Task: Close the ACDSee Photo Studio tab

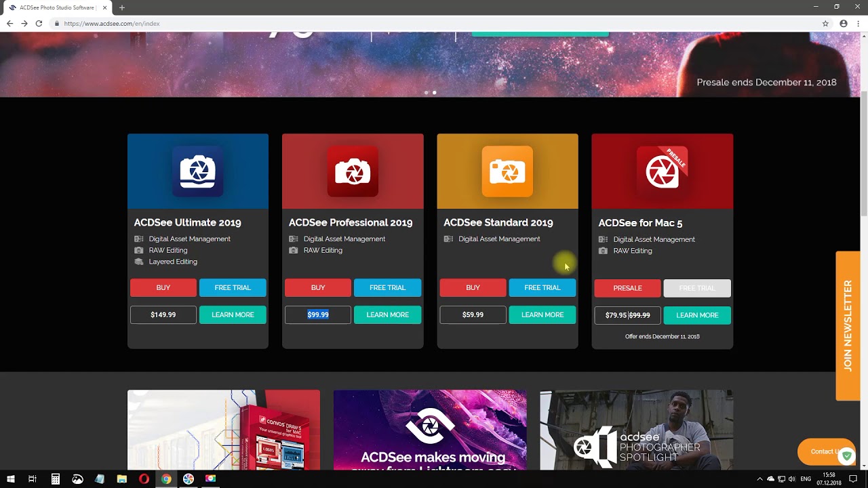Action: pos(105,7)
